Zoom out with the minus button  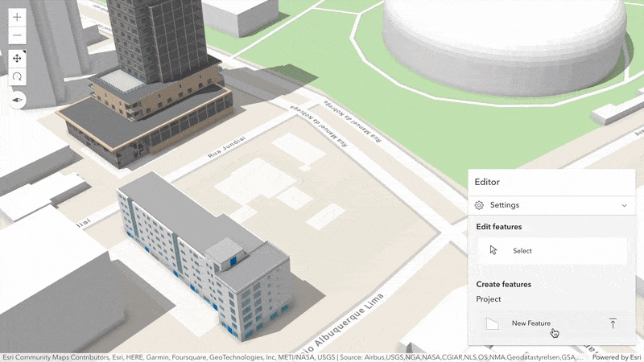pos(17,35)
